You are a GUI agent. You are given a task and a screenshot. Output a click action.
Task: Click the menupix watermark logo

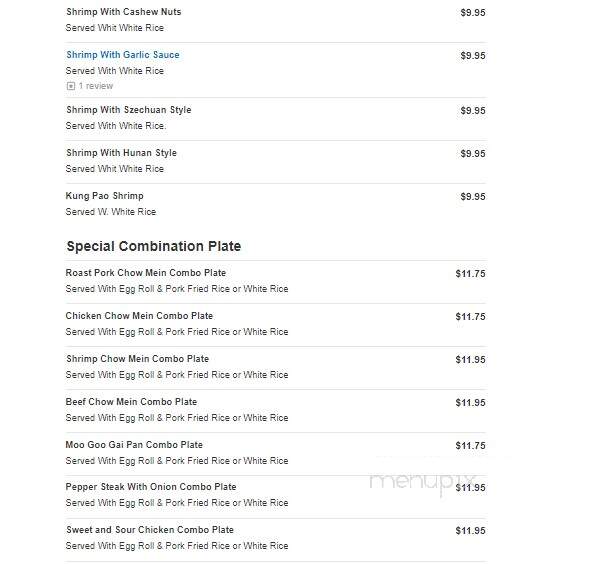(422, 483)
